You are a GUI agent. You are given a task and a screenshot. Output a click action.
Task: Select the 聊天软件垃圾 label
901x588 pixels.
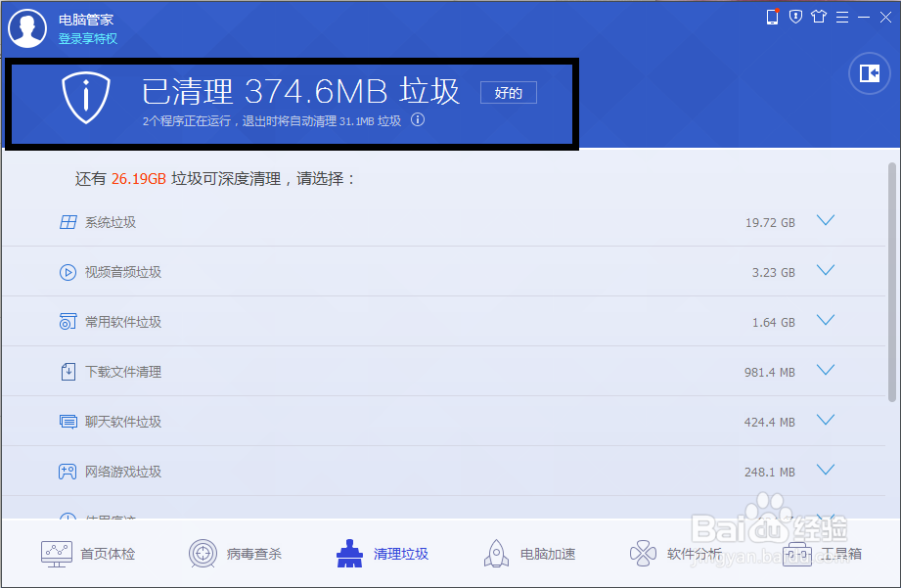(x=123, y=422)
